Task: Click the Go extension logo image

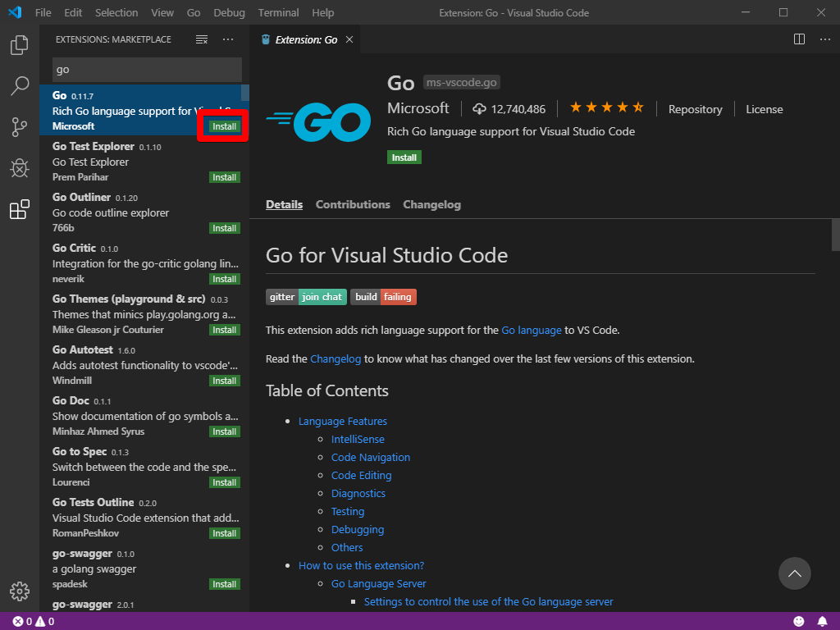Action: (x=318, y=121)
